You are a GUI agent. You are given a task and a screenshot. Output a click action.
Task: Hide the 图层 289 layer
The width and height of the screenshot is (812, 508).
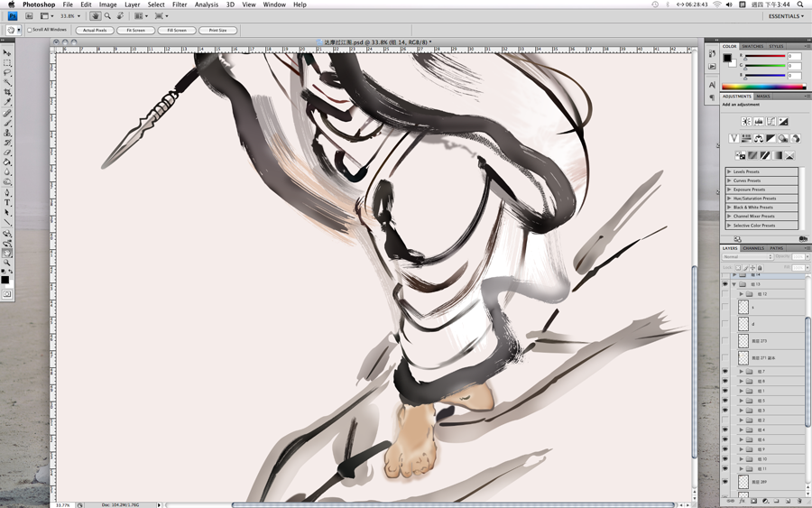[x=725, y=482]
